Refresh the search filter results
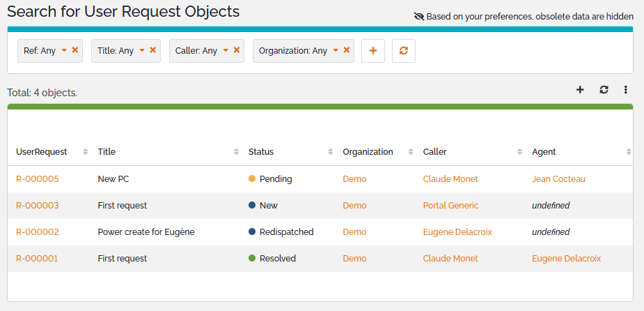 (x=404, y=51)
